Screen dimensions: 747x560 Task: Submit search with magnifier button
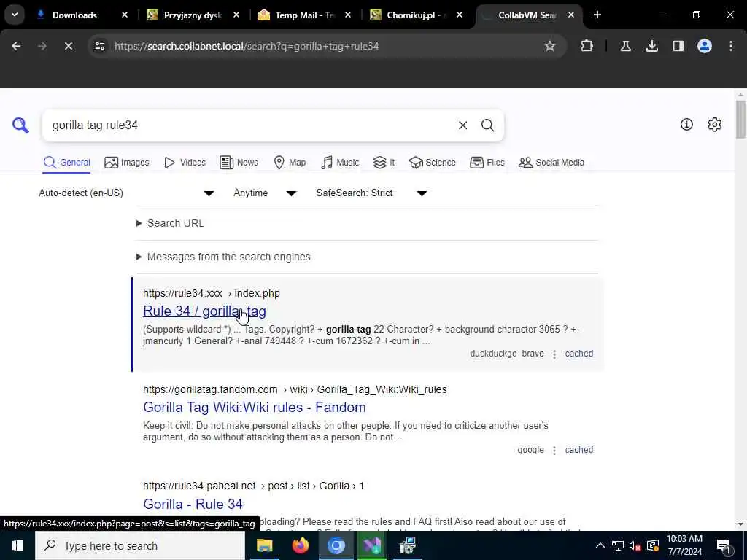coord(487,125)
